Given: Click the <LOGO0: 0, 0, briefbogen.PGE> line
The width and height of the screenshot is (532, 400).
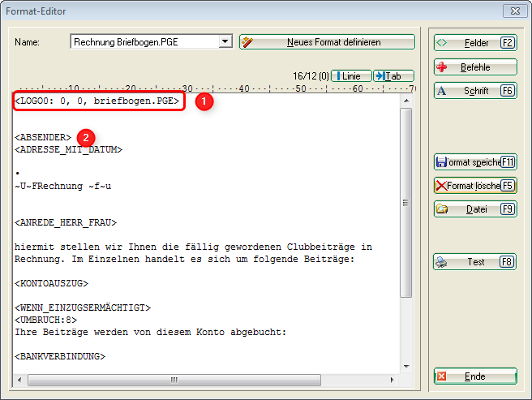Looking at the screenshot, I should 97,101.
